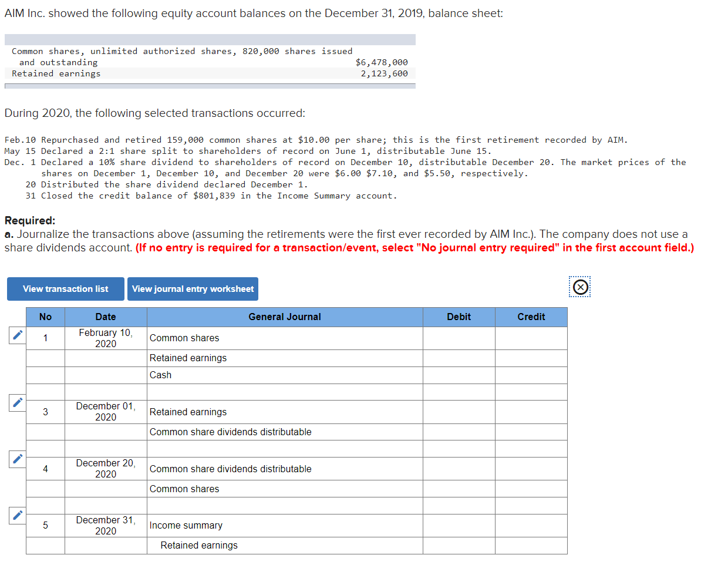Click the circled X close icon
The height and width of the screenshot is (565, 728).
[x=580, y=287]
